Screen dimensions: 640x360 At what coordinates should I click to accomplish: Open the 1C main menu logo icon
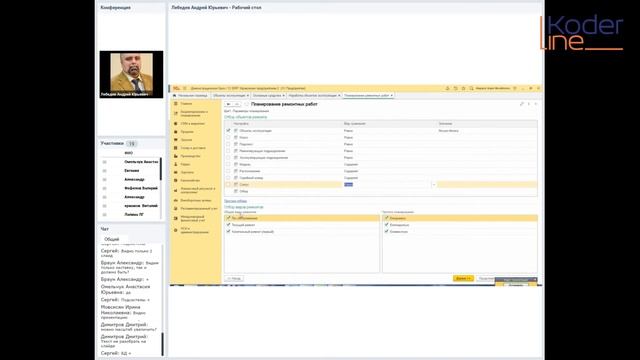pyautogui.click(x=176, y=88)
